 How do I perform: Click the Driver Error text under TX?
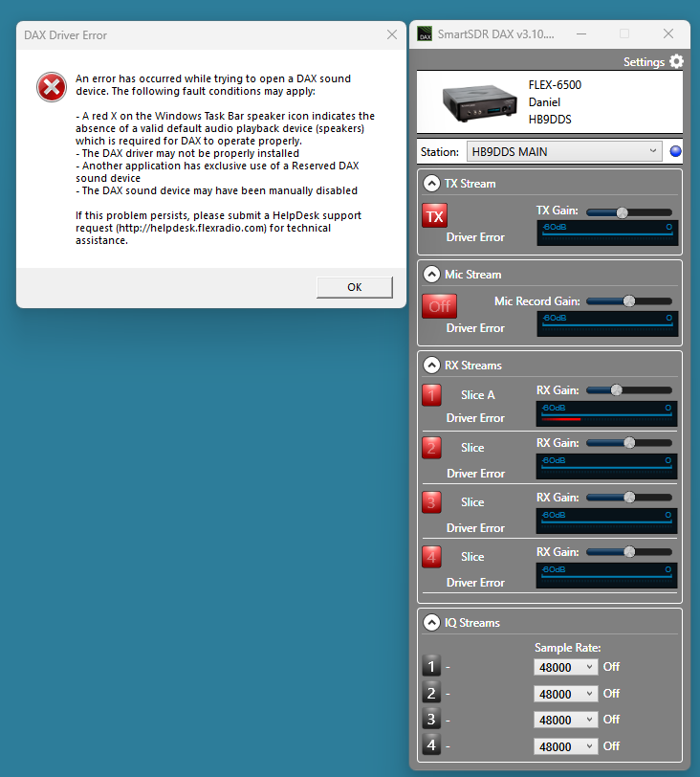tap(475, 237)
